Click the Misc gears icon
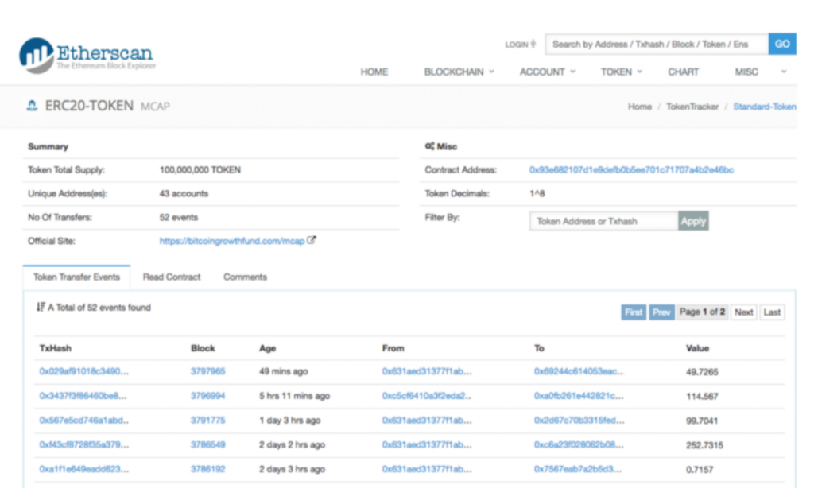 tap(429, 146)
